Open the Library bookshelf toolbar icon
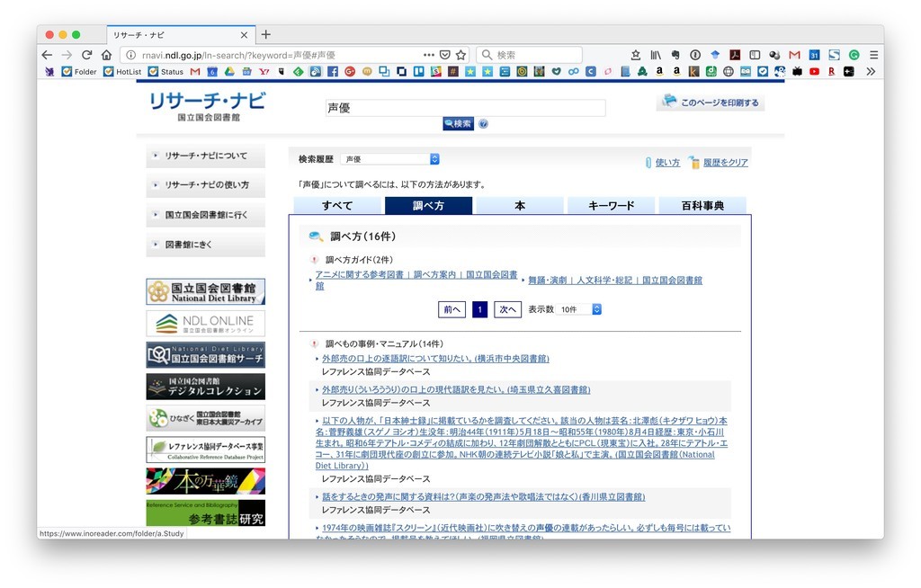This screenshot has height=588, width=921. 656,55
